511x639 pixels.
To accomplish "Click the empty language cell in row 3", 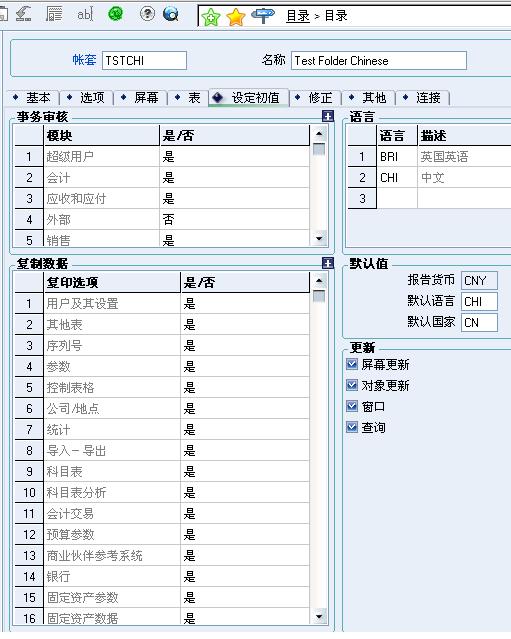I will (397, 198).
